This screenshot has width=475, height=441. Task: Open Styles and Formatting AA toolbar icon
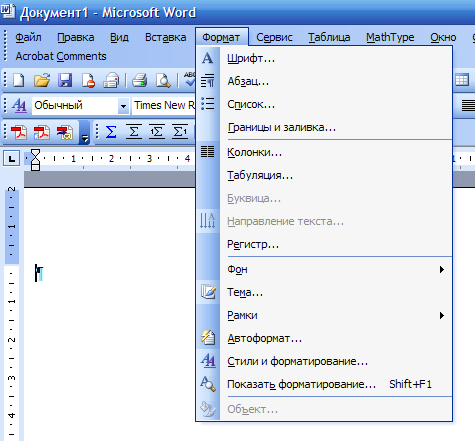coord(19,106)
